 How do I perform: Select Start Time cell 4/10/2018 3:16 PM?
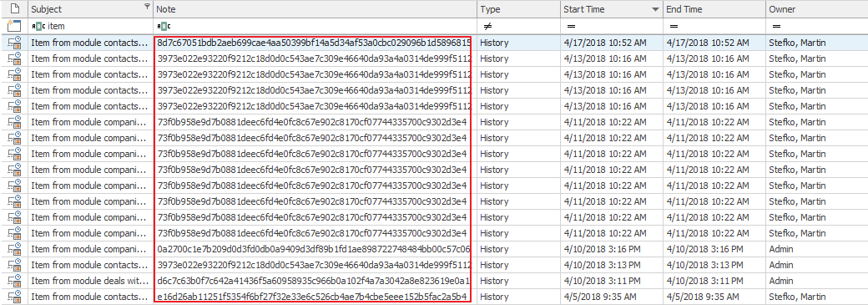[612, 249]
